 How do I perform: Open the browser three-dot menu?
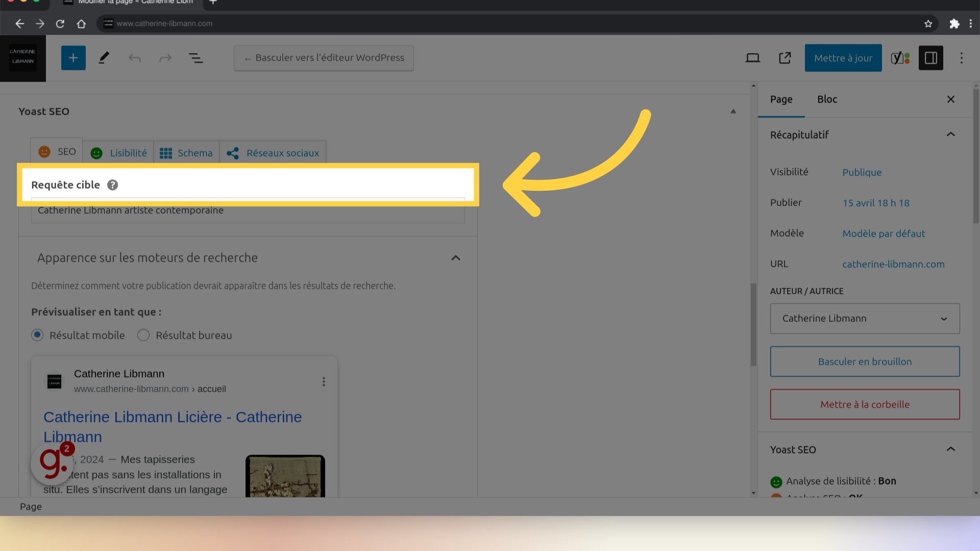[x=971, y=23]
